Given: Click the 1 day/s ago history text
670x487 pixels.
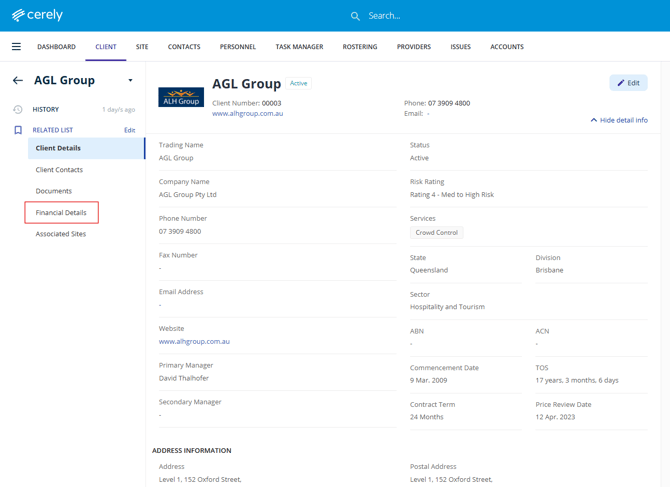Looking at the screenshot, I should [x=118, y=109].
